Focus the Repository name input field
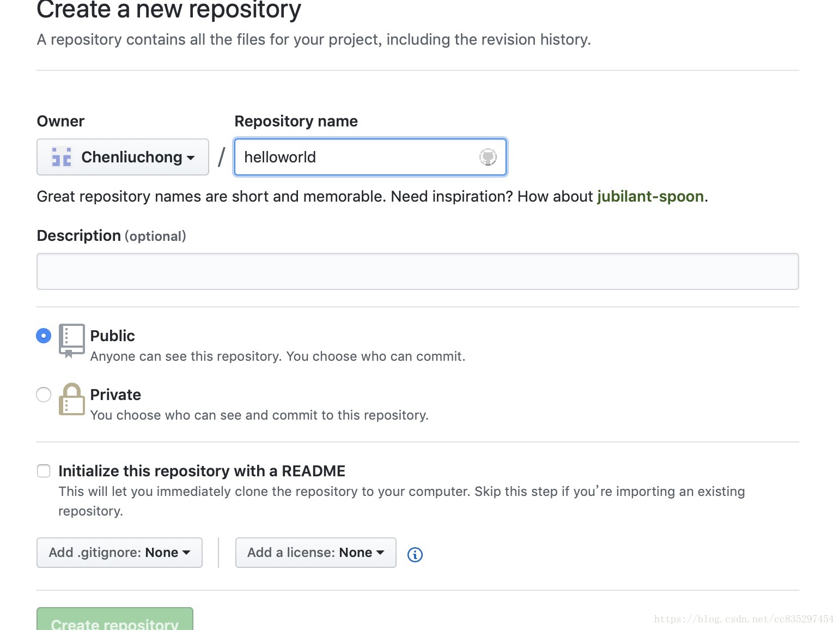The height and width of the screenshot is (630, 840). 370,157
